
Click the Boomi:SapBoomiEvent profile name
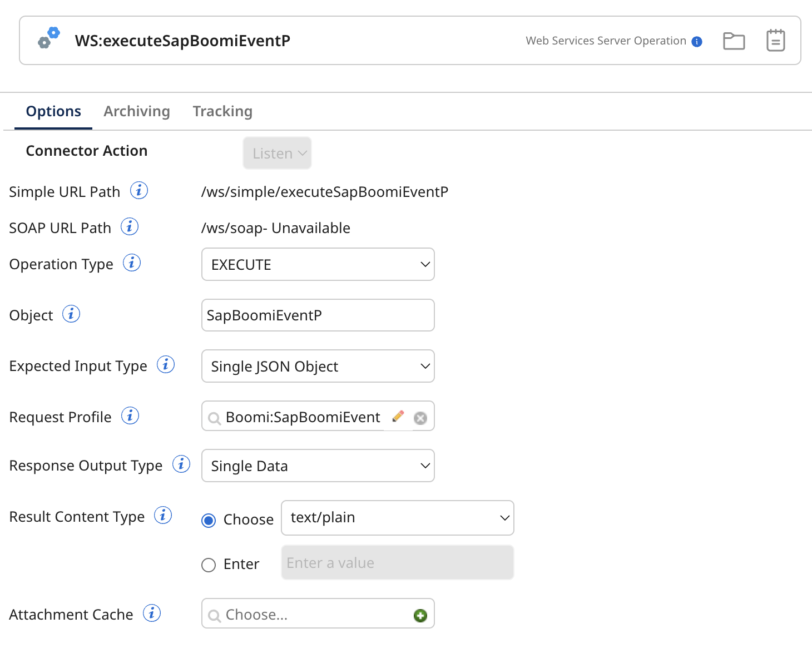(303, 417)
